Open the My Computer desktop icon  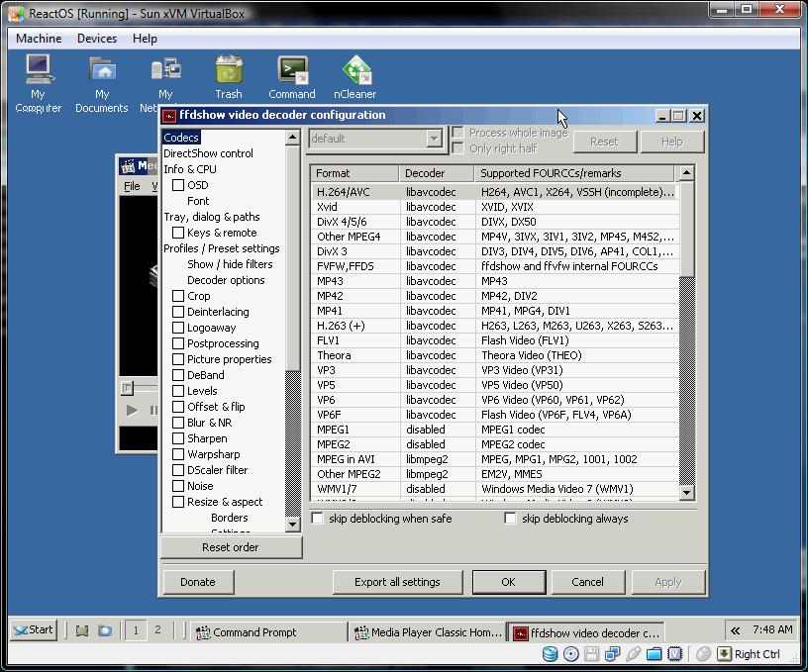click(38, 71)
